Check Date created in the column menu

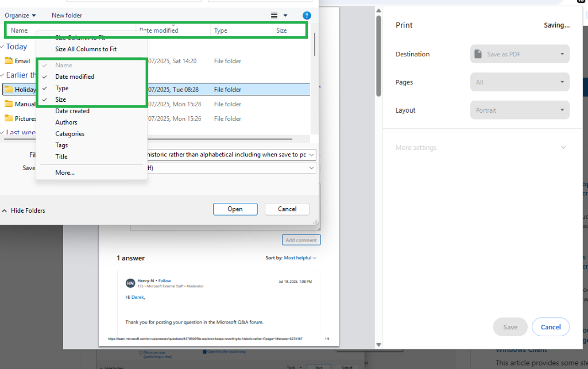[x=69, y=110]
